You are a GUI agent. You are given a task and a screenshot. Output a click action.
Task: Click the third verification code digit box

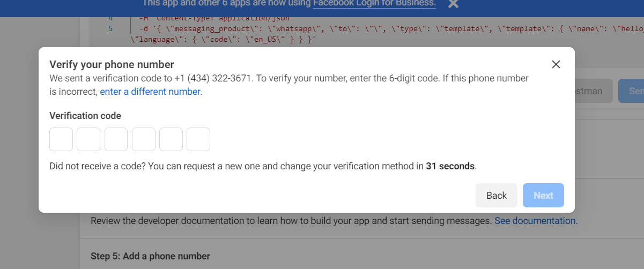pyautogui.click(x=116, y=139)
